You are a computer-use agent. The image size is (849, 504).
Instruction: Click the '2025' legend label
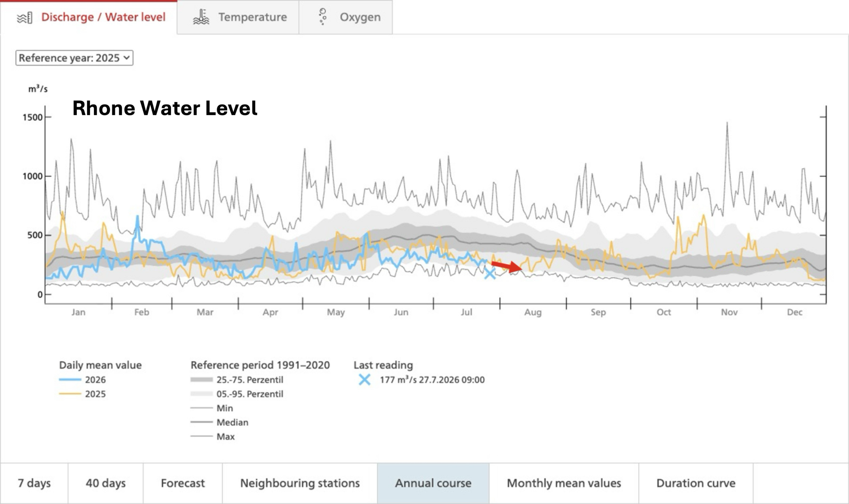pos(96,394)
